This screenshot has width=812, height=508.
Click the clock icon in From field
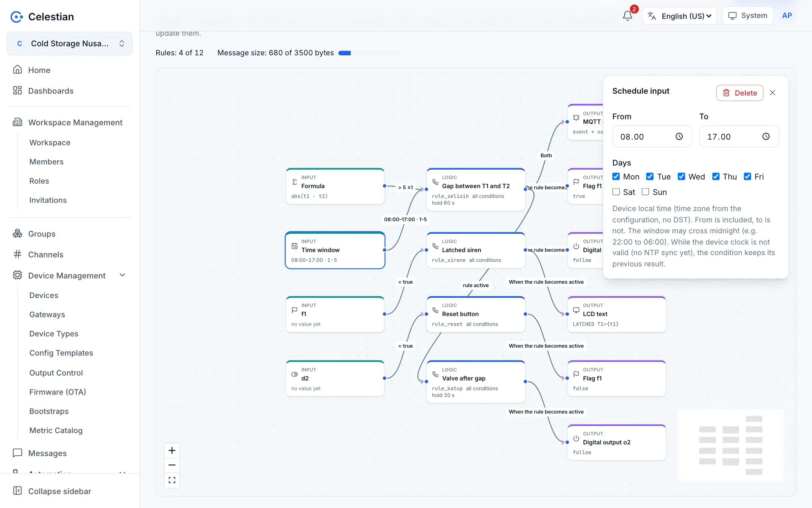click(x=679, y=137)
